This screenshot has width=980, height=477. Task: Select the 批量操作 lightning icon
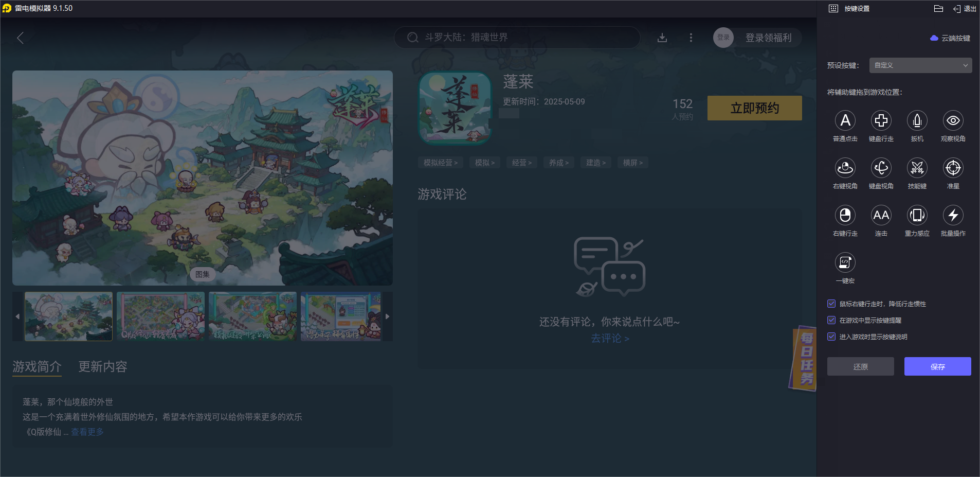point(953,215)
